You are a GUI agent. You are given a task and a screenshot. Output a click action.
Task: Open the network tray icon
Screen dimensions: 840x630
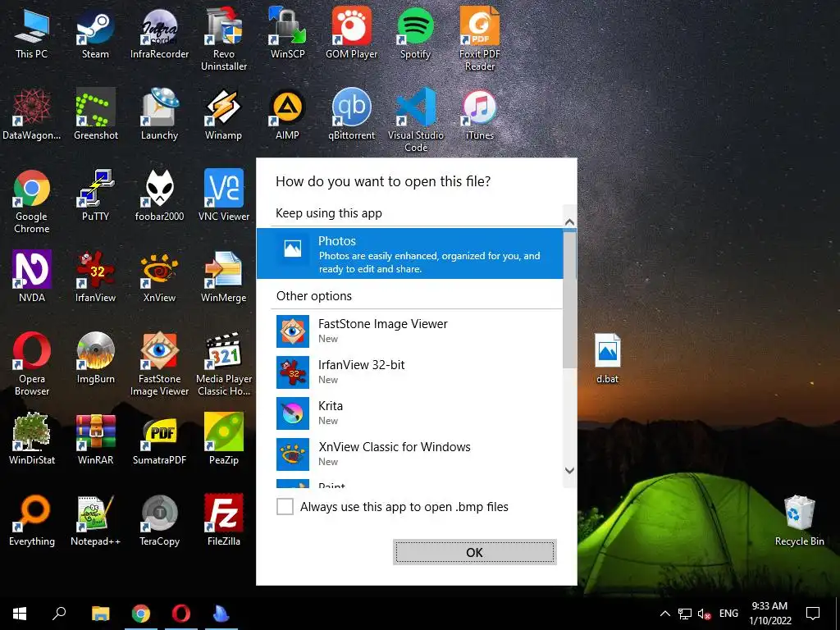pyautogui.click(x=685, y=614)
